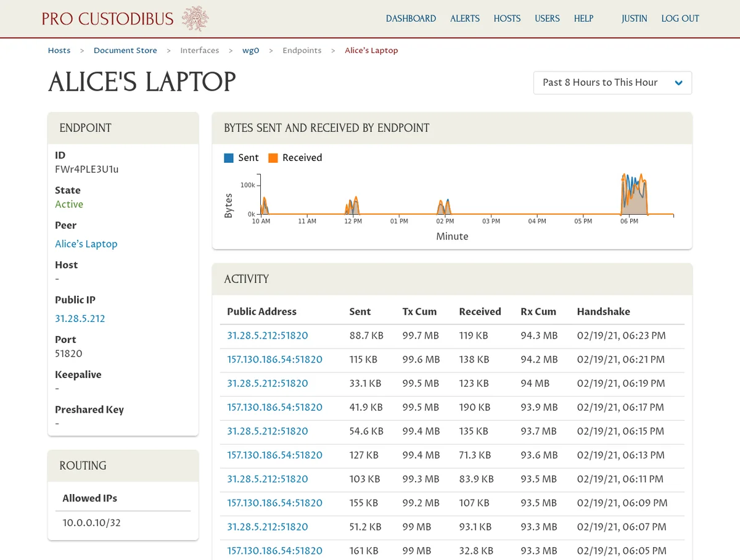Go to Hosts in the breadcrumb
This screenshot has height=560, width=740.
tap(59, 51)
